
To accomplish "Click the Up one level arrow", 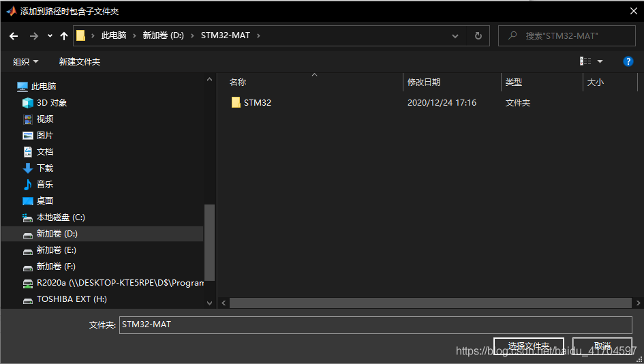I will [x=64, y=36].
